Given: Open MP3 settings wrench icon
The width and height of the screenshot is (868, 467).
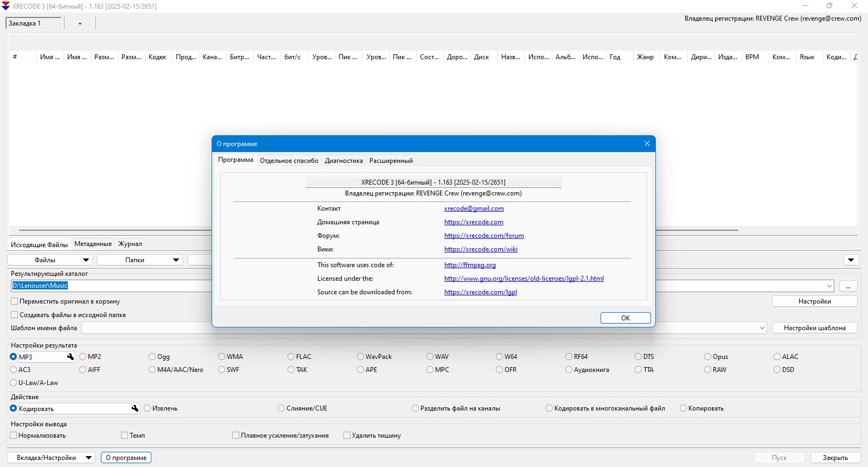Looking at the screenshot, I should tap(70, 357).
